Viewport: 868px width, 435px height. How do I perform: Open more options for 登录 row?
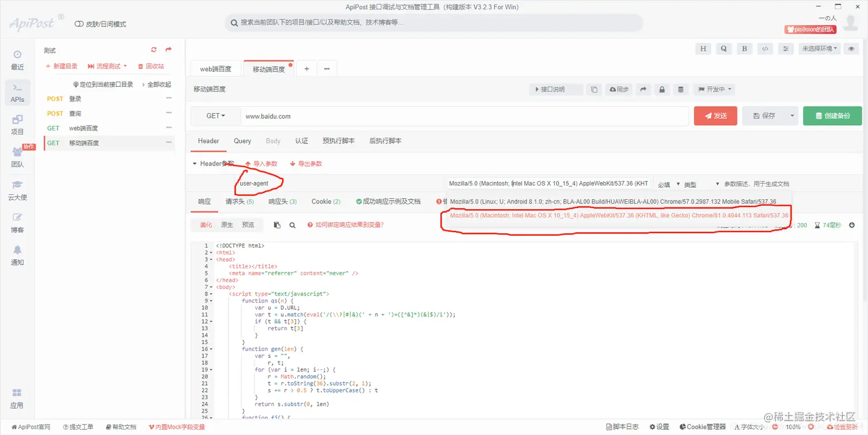[169, 98]
